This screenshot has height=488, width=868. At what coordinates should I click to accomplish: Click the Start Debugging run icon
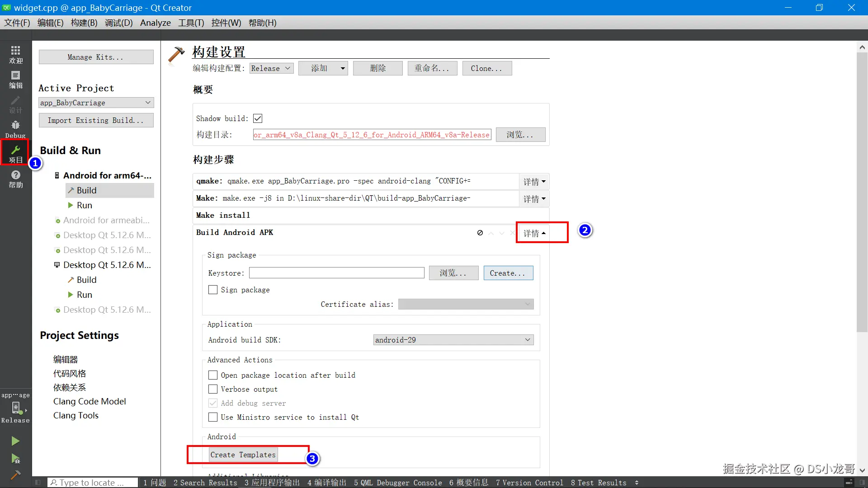[15, 459]
